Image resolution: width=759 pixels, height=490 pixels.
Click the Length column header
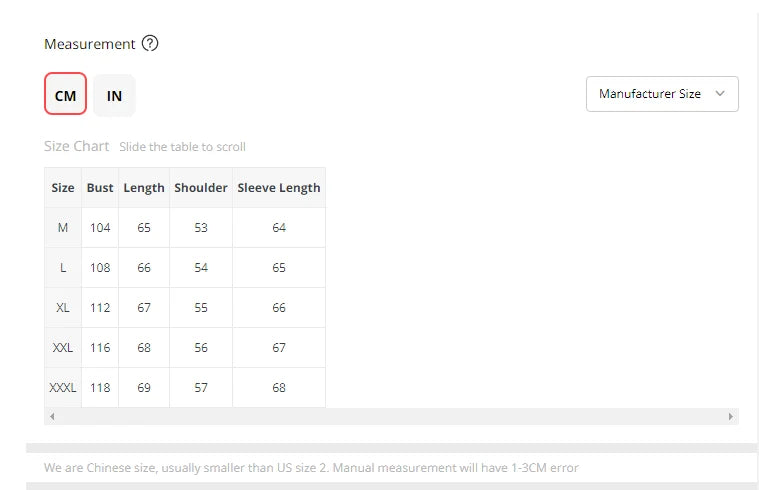point(144,188)
